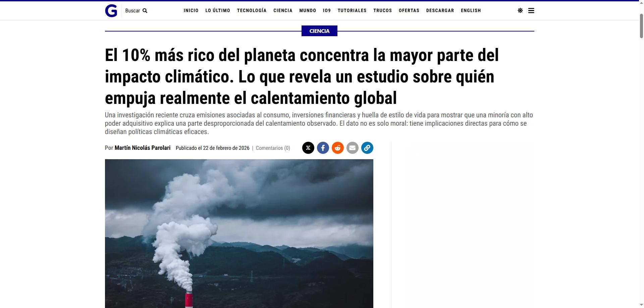Jump to Comentarios (0)

tap(273, 148)
